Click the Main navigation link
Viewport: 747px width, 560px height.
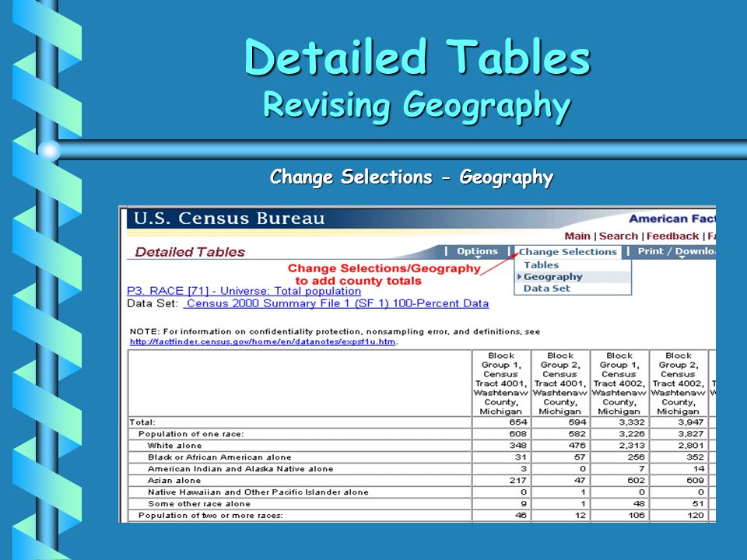coord(577,236)
